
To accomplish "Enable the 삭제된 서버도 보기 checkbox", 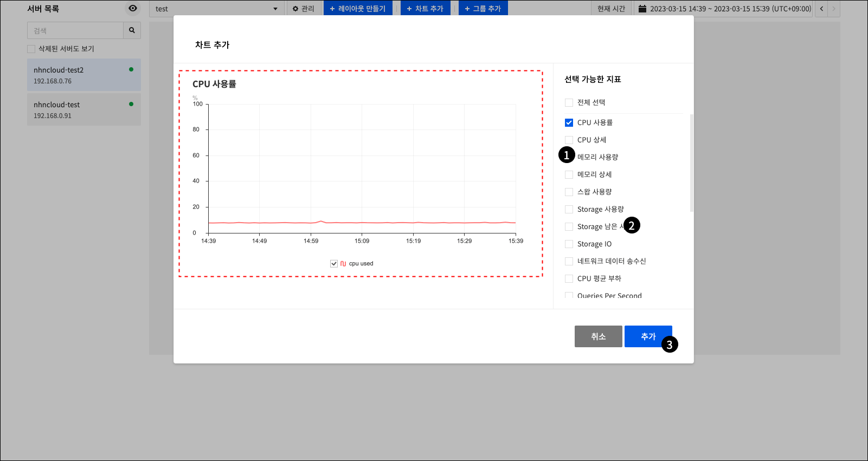I will tap(31, 49).
